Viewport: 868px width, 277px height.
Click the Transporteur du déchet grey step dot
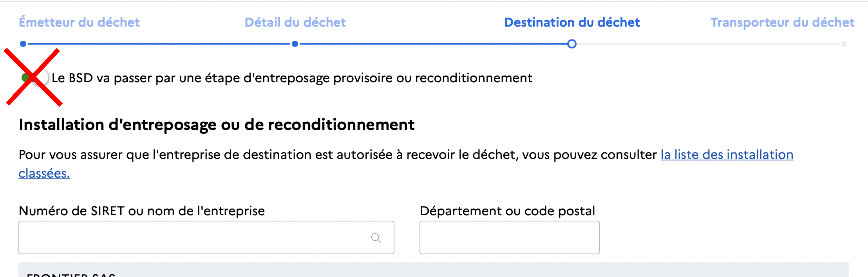point(844,44)
